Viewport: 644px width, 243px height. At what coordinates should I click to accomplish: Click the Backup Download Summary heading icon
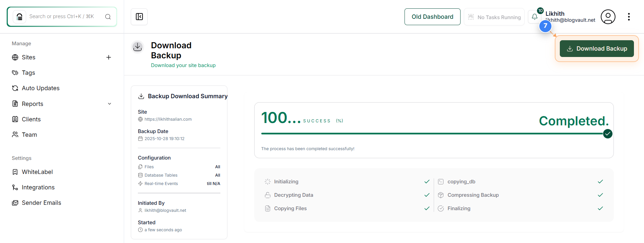141,96
